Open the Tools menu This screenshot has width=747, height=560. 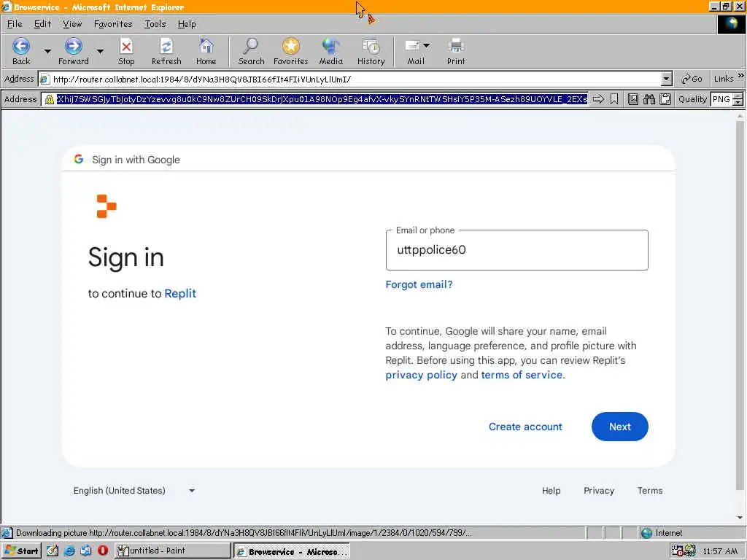tap(155, 24)
